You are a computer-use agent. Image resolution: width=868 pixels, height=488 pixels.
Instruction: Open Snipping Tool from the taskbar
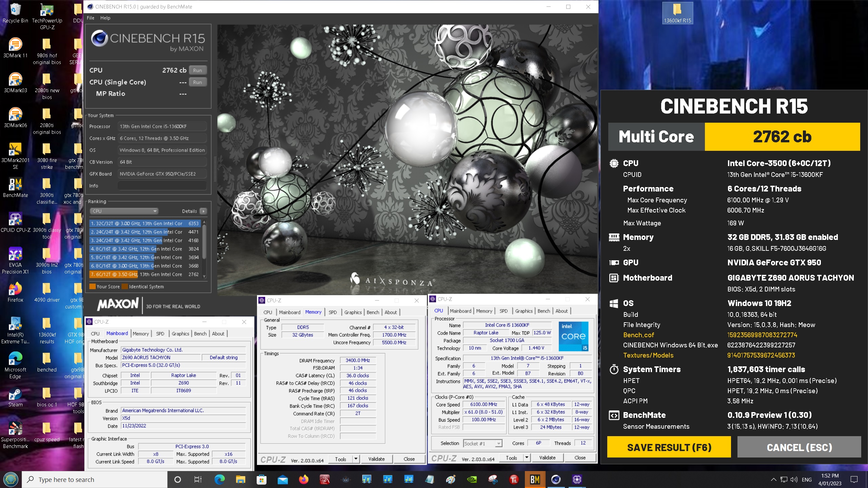click(493, 480)
